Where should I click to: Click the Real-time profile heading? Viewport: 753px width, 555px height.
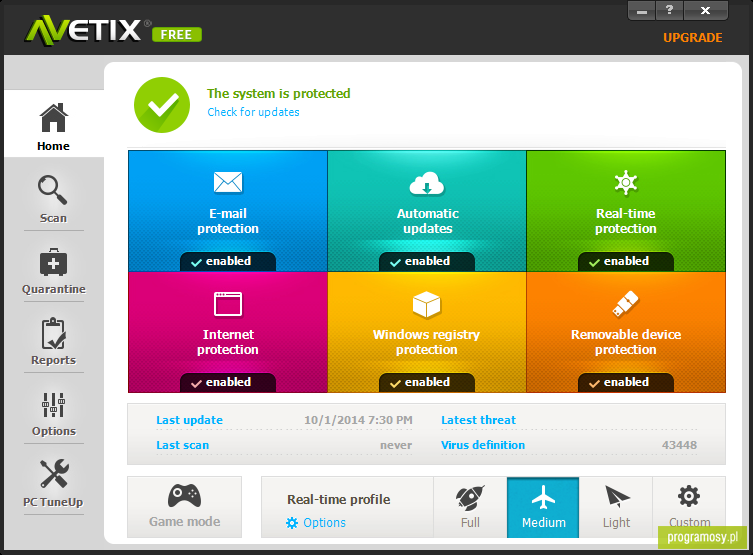pos(339,500)
